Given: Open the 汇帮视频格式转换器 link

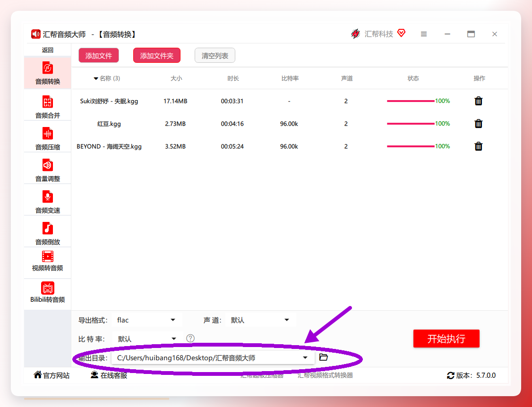Looking at the screenshot, I should [x=325, y=375].
